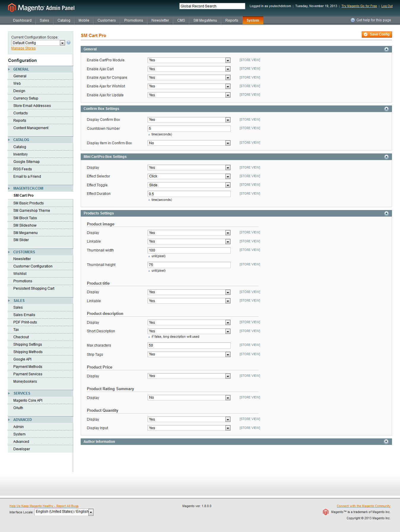
Task: Collapse the Mini CartPro Box Settings arrow icon
Action: pyautogui.click(x=386, y=157)
